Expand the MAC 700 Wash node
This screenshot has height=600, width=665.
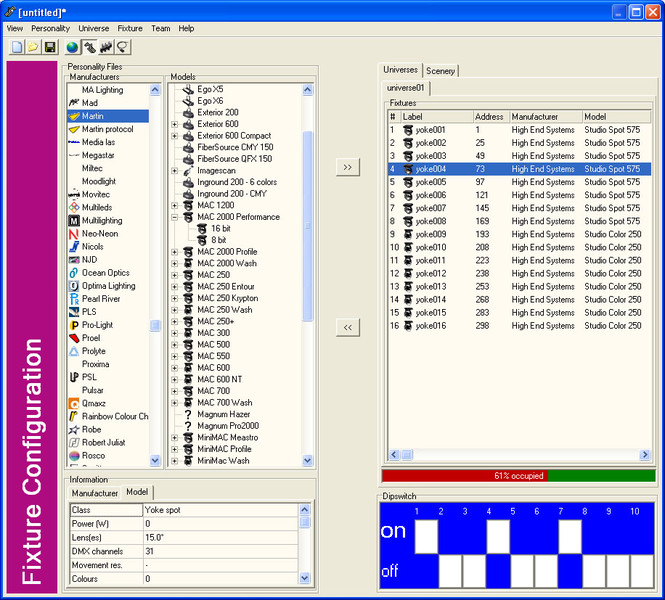coord(174,403)
